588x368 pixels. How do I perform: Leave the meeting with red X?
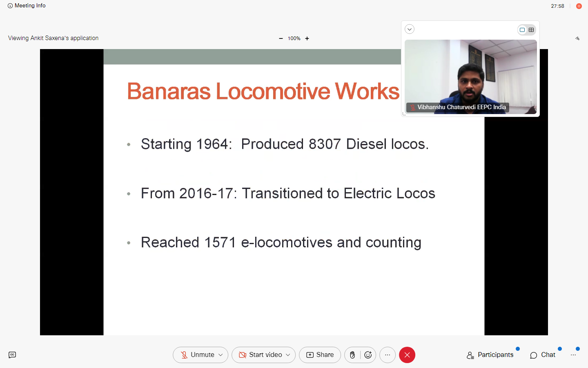pyautogui.click(x=407, y=355)
